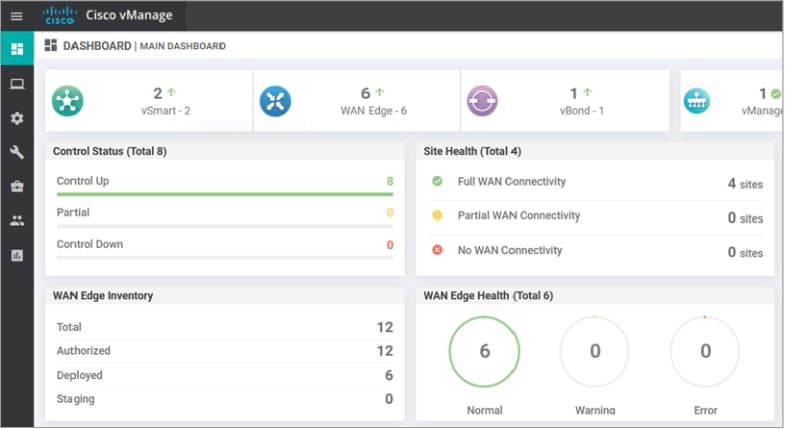Click the Error health circle showing 0

[705, 351]
